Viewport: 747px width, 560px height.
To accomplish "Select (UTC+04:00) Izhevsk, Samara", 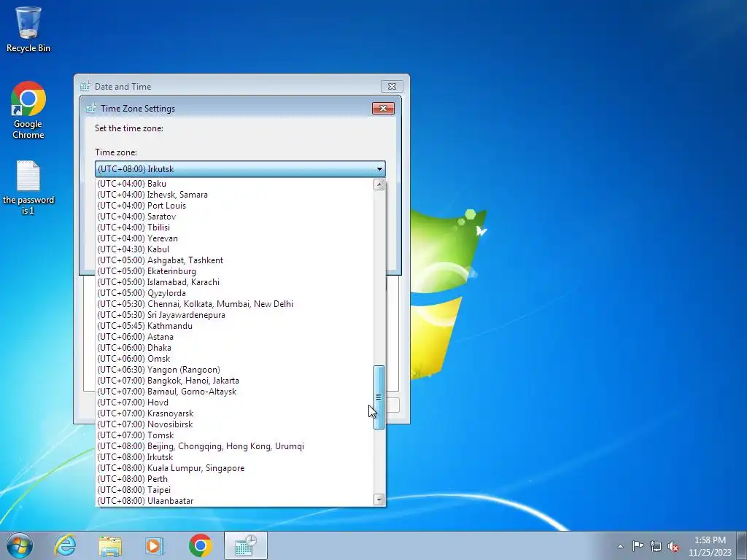I will 234,195.
